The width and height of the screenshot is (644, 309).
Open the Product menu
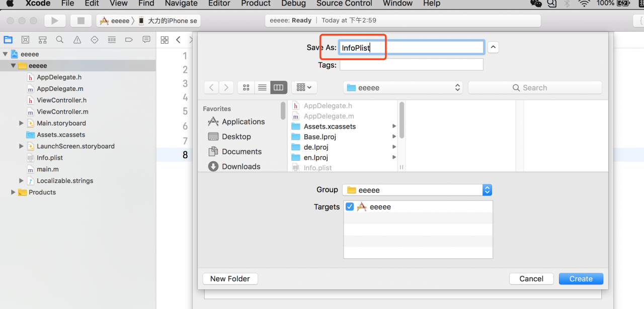(256, 4)
